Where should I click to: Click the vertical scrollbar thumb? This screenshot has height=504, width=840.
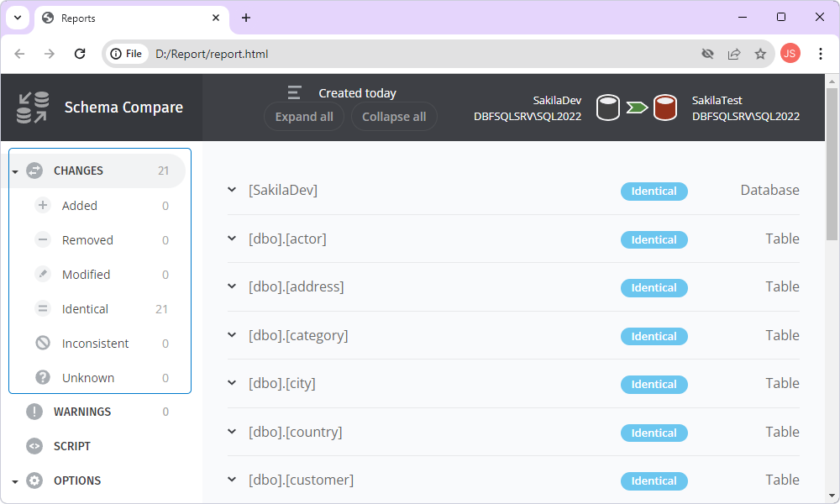[832, 164]
